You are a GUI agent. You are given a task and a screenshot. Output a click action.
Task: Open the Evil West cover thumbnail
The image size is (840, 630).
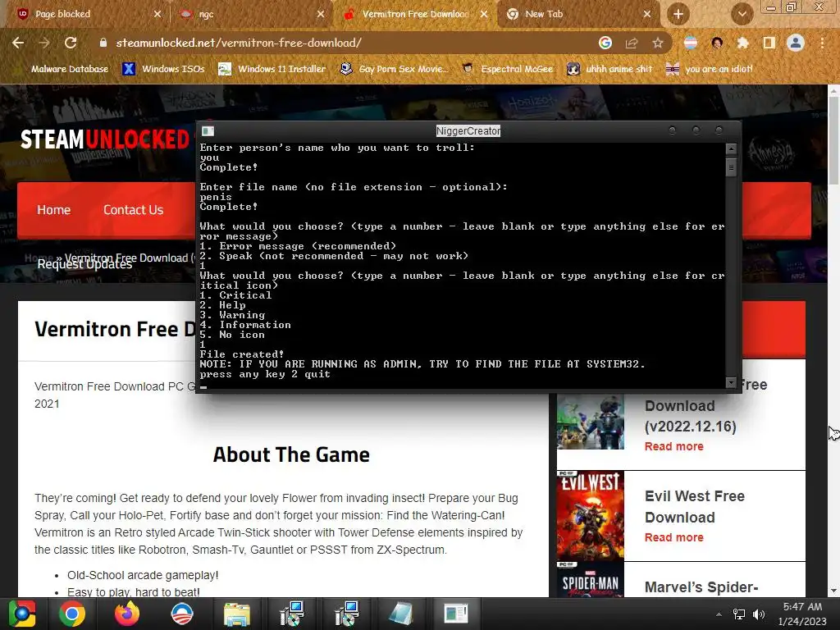point(591,516)
